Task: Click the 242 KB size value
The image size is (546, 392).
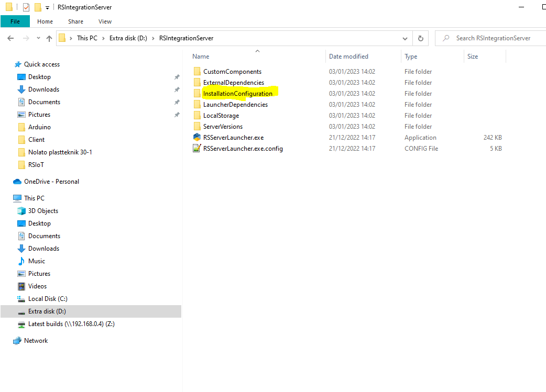Action: [493, 138]
